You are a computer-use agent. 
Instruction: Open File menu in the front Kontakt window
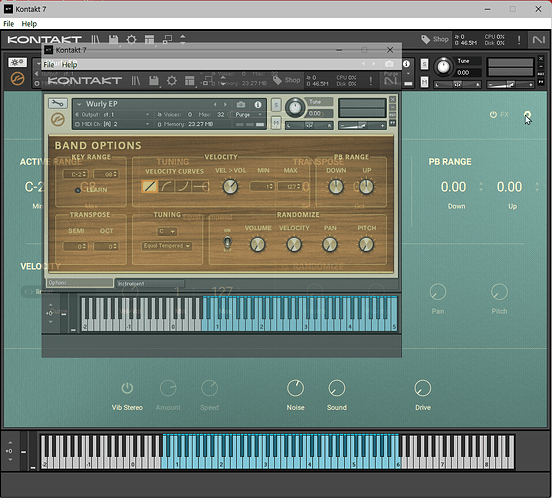(49, 65)
